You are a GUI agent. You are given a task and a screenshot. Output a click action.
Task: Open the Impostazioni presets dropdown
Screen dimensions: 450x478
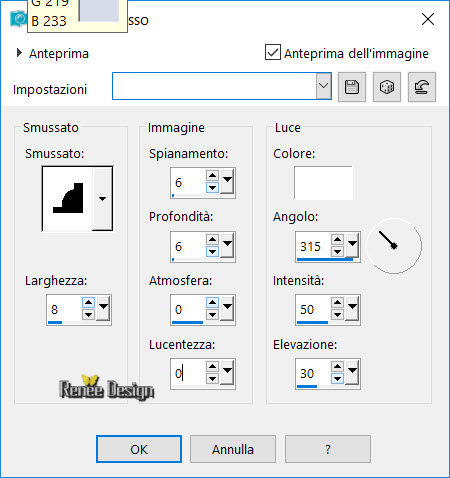(323, 86)
